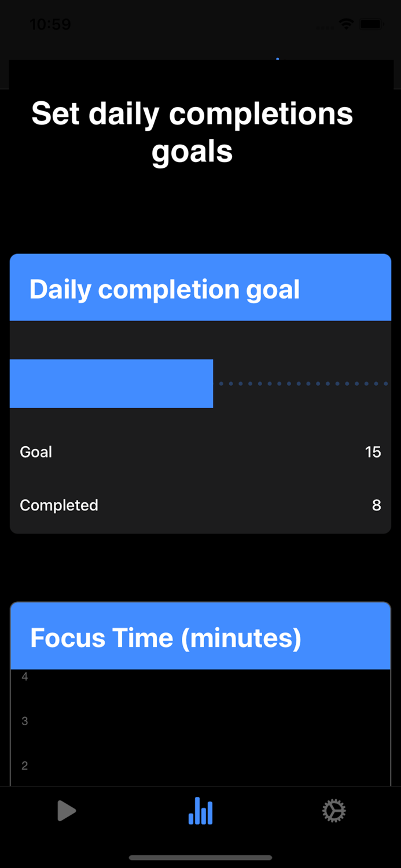
Task: Click the chart axis label 4
Action: coord(25,676)
